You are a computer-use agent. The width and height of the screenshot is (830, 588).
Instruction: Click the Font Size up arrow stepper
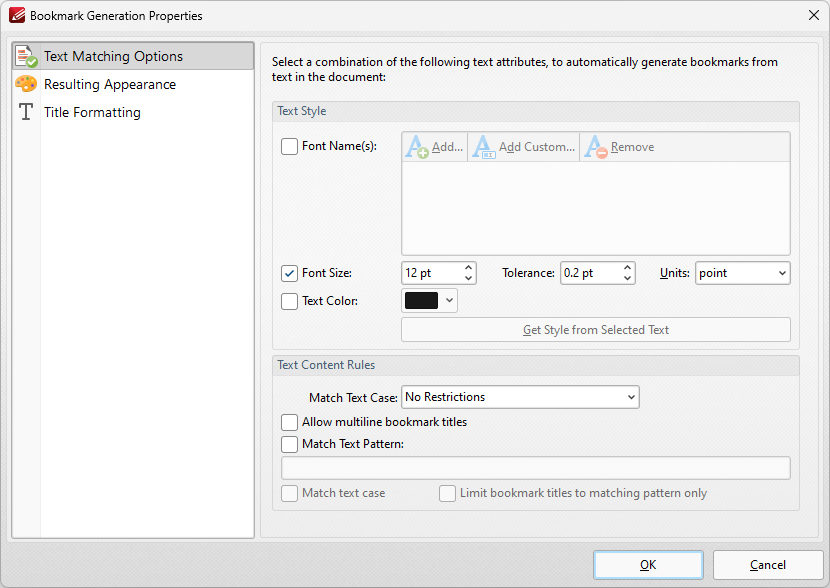click(468, 268)
